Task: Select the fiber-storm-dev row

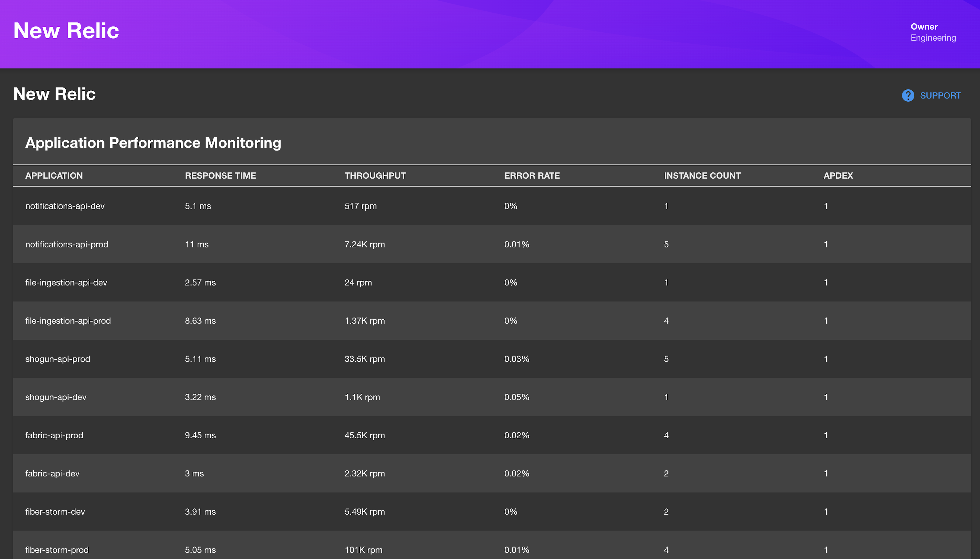Action: 55,512
